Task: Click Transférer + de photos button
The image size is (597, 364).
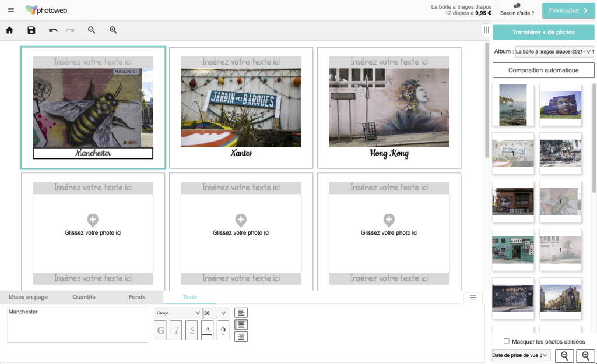Action: (543, 33)
